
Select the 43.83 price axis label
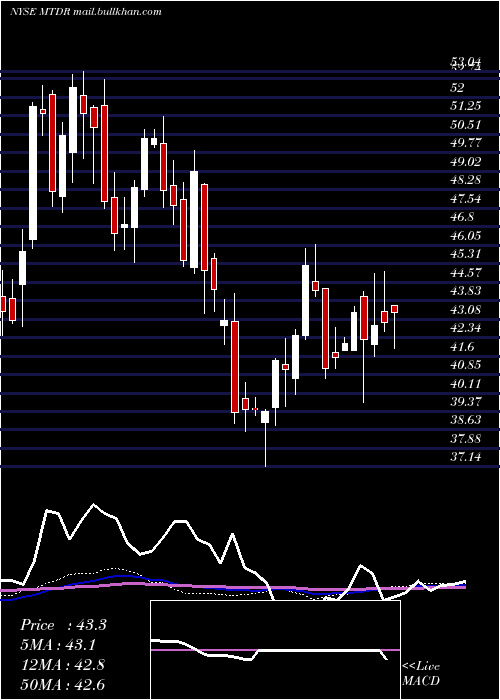466,291
